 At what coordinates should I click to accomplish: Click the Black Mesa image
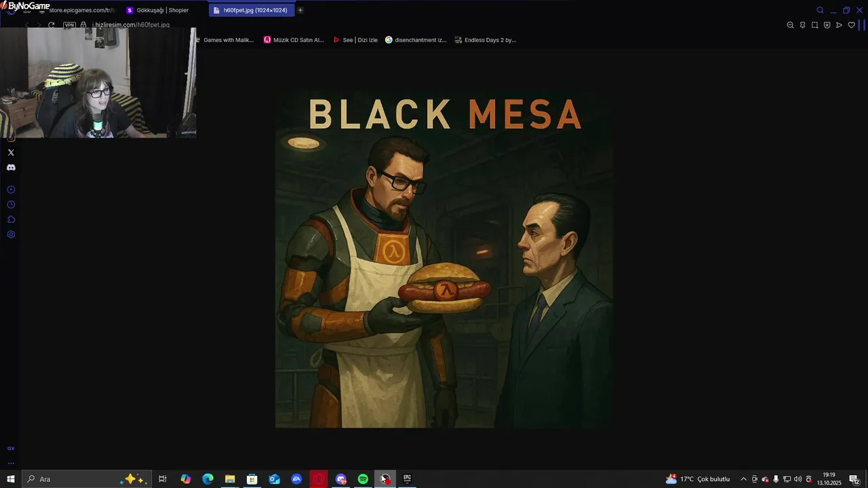point(444,259)
